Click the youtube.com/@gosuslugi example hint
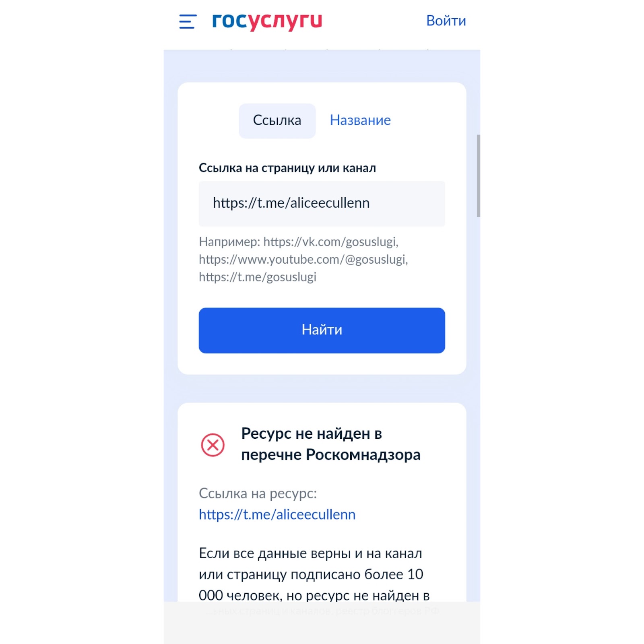 [303, 260]
